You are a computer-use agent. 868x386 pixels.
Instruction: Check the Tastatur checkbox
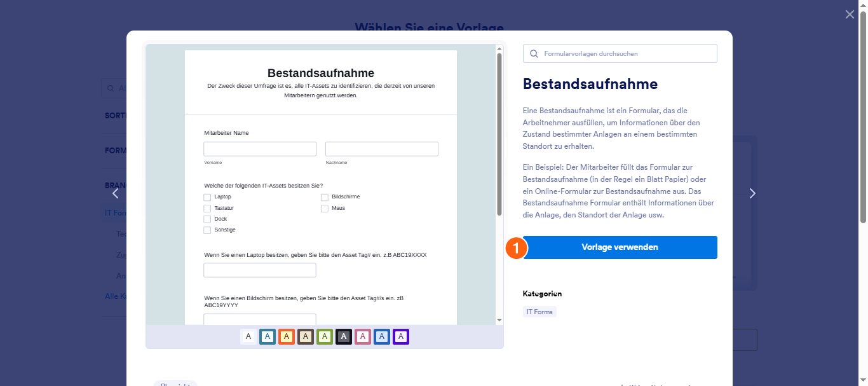[207, 208]
